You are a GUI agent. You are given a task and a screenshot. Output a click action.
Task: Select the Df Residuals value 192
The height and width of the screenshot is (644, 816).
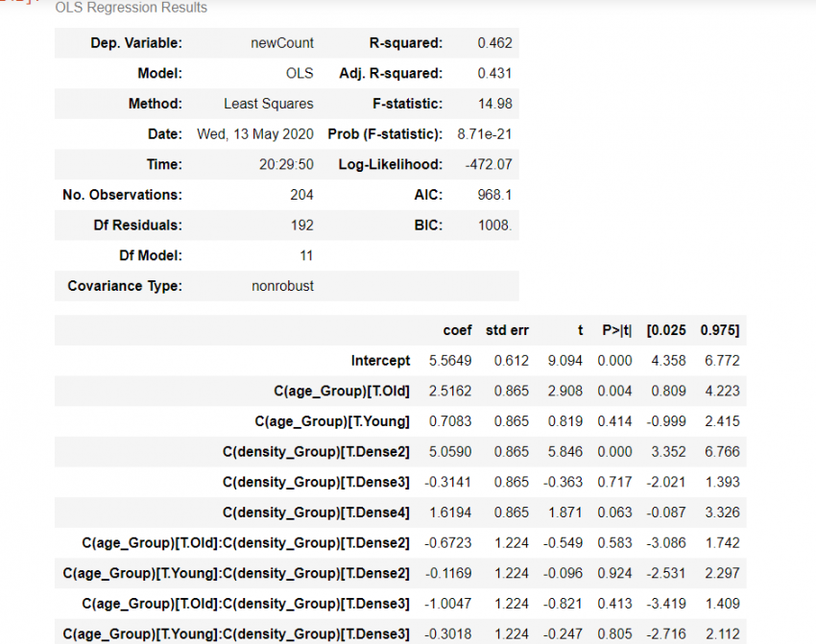pyautogui.click(x=301, y=226)
